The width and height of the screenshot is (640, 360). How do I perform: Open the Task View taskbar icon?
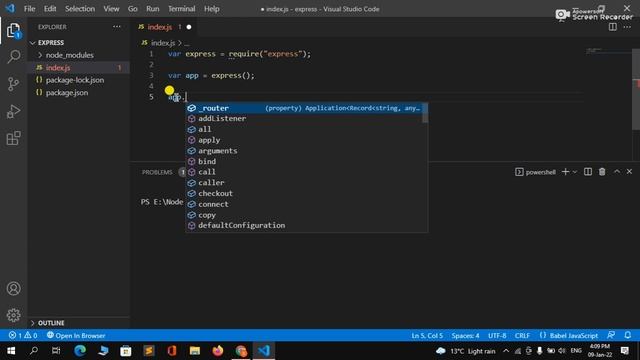56,351
